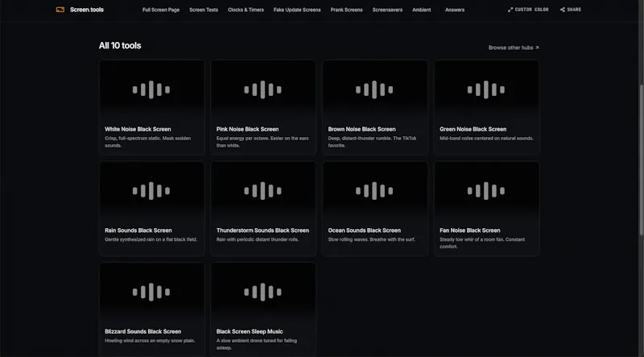Follow the Browse other hubs link
Viewport: 644px width, 357px height.
tap(514, 48)
